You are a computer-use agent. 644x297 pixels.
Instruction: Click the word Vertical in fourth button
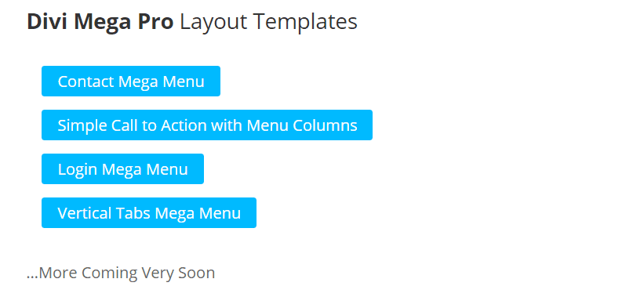[84, 213]
